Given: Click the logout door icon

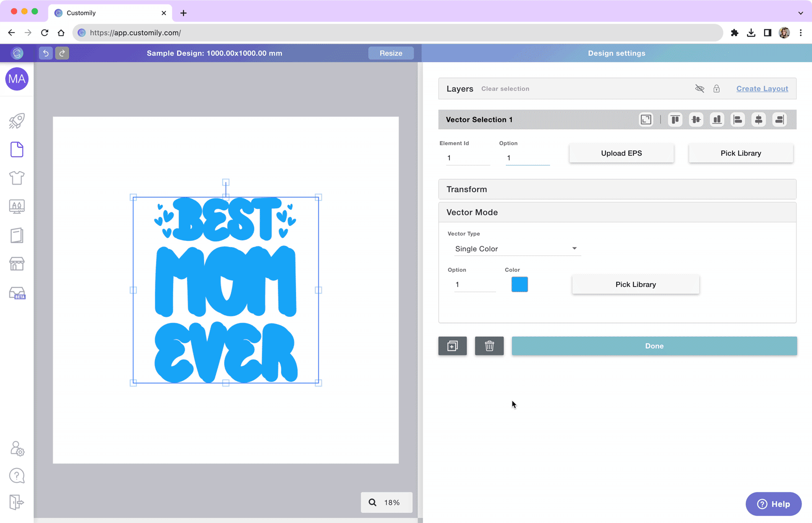Looking at the screenshot, I should coord(17,502).
